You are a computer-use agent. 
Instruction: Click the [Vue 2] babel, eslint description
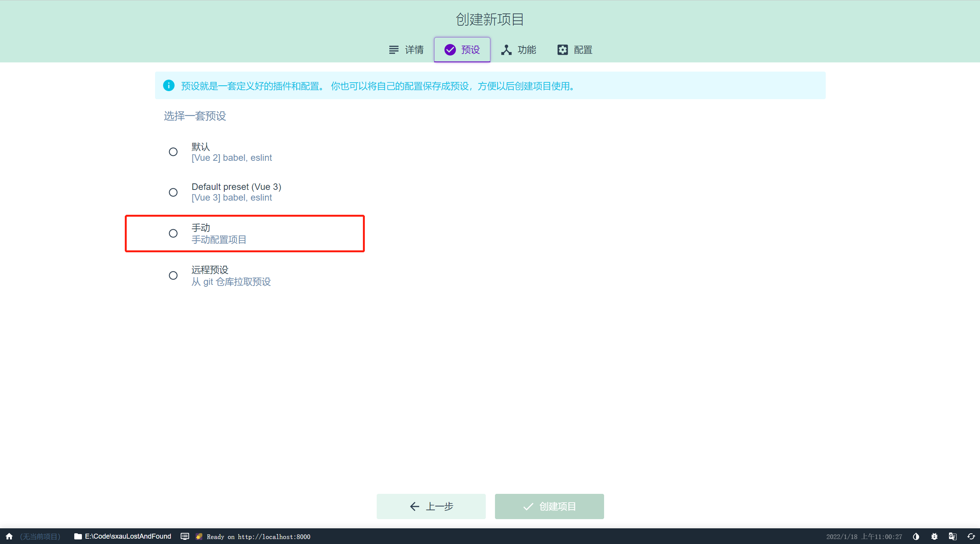(x=232, y=158)
